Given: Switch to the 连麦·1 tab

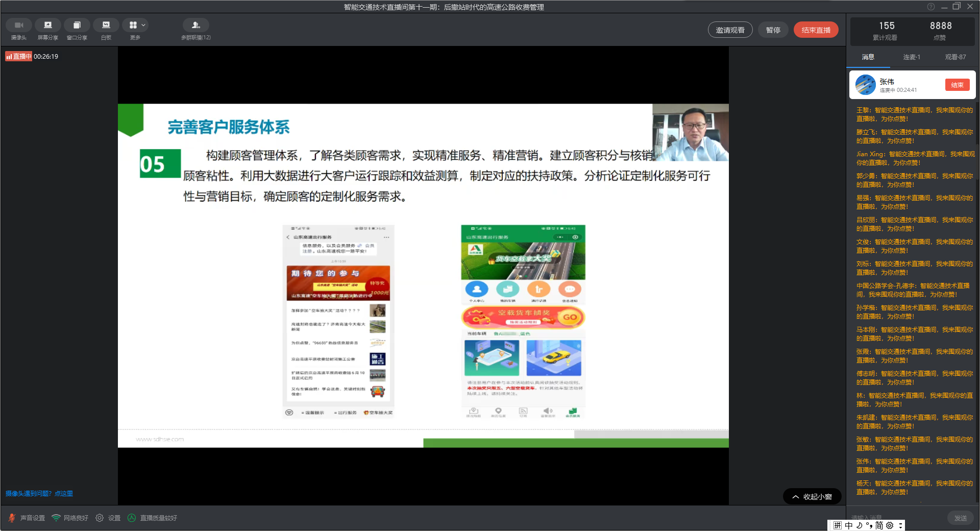Looking at the screenshot, I should 911,57.
